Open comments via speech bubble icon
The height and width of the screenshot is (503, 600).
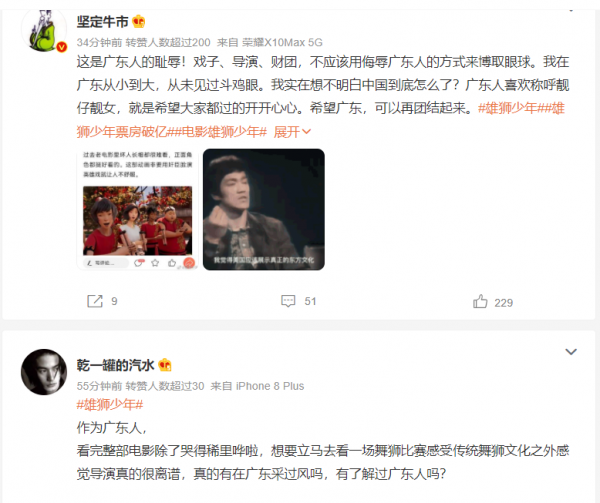pos(288,301)
